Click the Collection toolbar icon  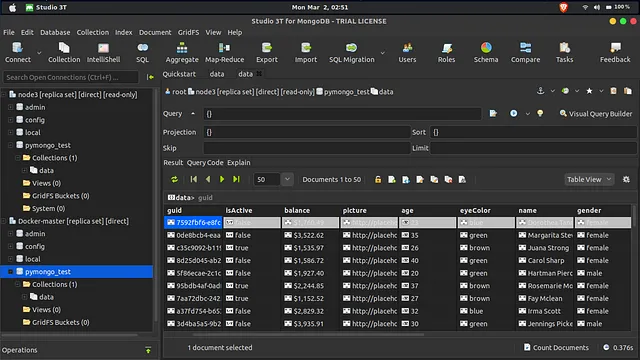click(x=64, y=53)
